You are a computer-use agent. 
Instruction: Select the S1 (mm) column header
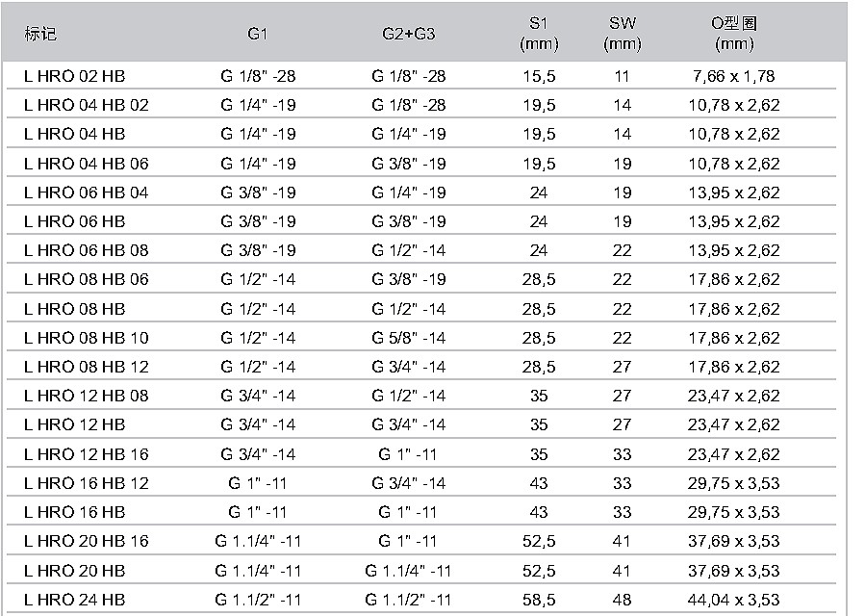click(x=539, y=34)
